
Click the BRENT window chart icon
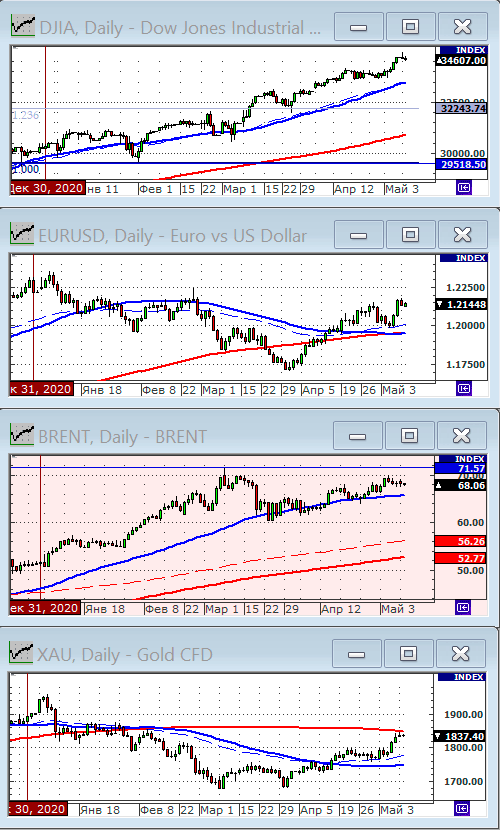click(x=22, y=435)
